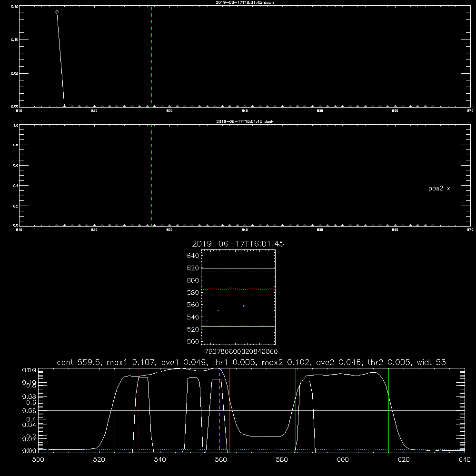Click the green vertical line just right of 560
The width and height of the screenshot is (476, 476).
[229, 410]
